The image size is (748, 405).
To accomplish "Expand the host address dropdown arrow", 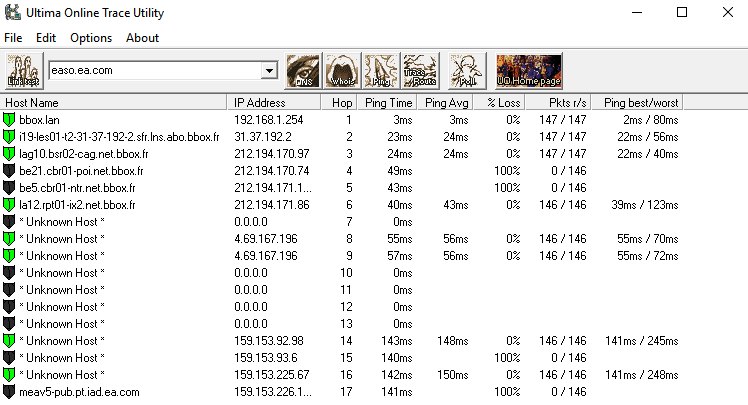I will tap(269, 71).
